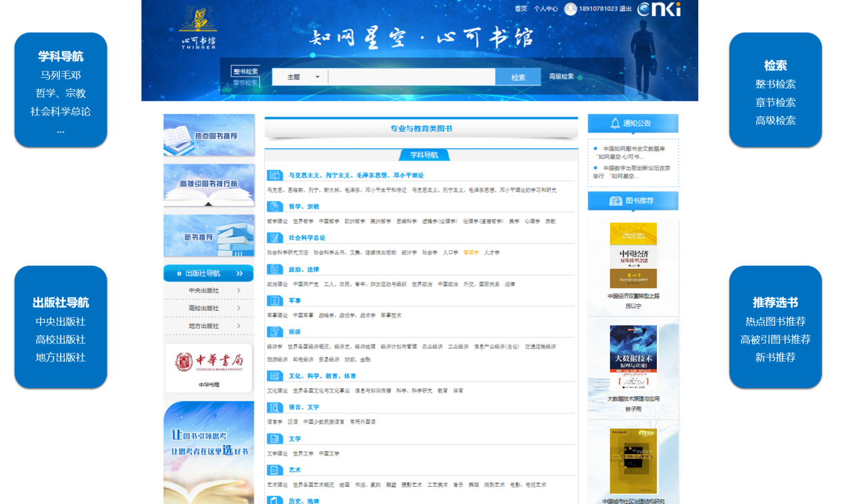Expand the 中央出版社 publisher row

pos(209,290)
